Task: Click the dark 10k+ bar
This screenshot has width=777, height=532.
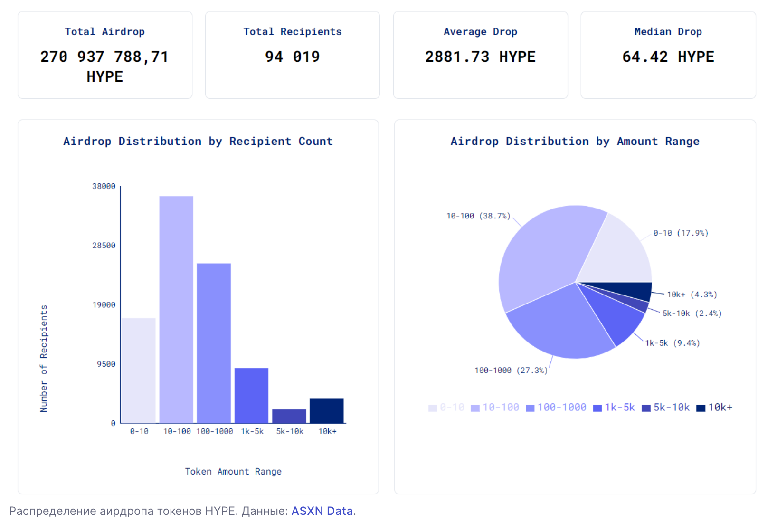Action: point(327,411)
